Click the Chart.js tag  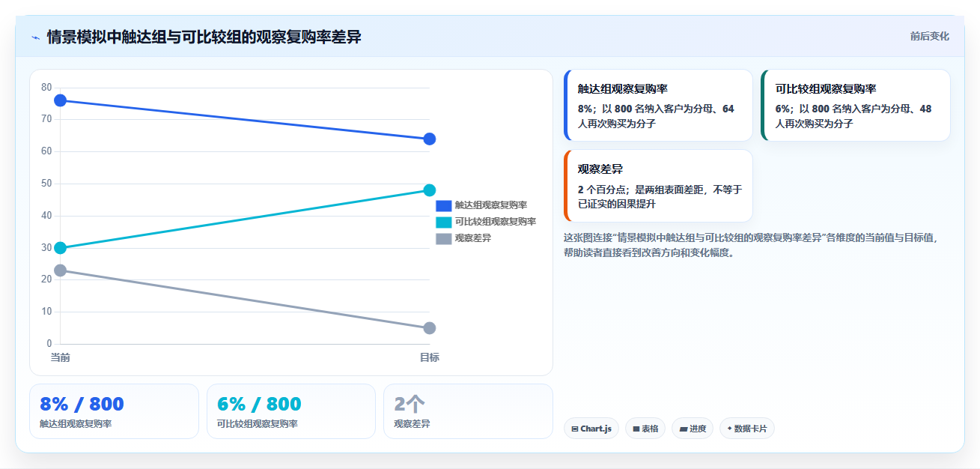coord(591,429)
